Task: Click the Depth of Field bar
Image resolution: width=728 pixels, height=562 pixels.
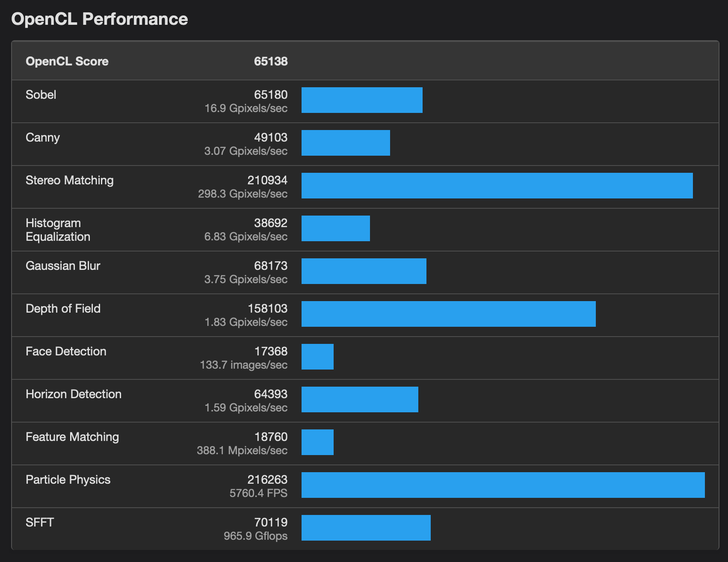Action: [x=448, y=314]
